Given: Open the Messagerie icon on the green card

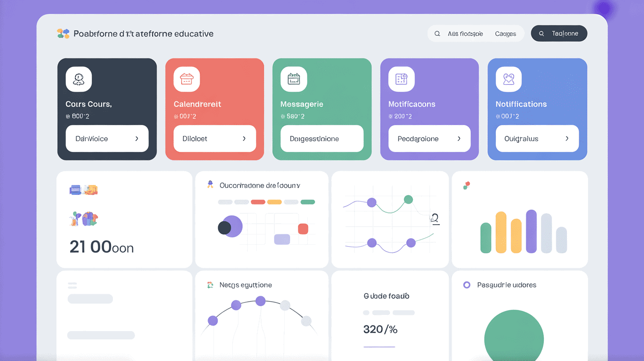Looking at the screenshot, I should tap(294, 79).
